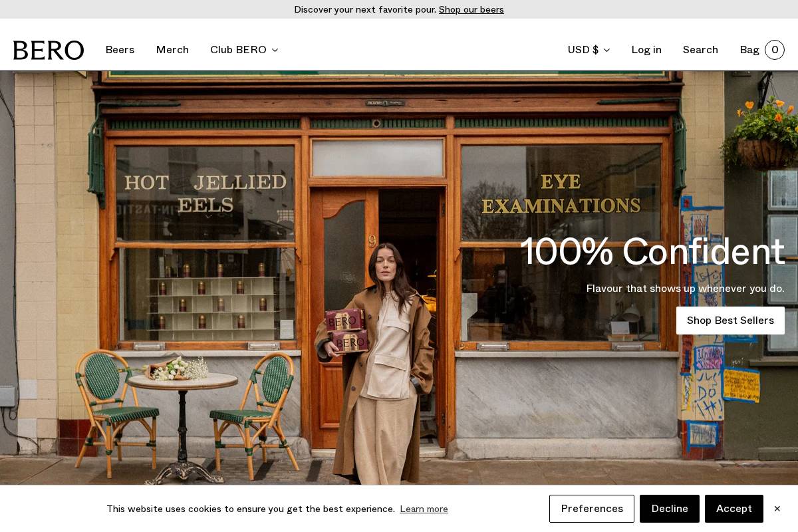Open the Club BERO navigation item
Screen dimensions: 798x532
point(238,50)
